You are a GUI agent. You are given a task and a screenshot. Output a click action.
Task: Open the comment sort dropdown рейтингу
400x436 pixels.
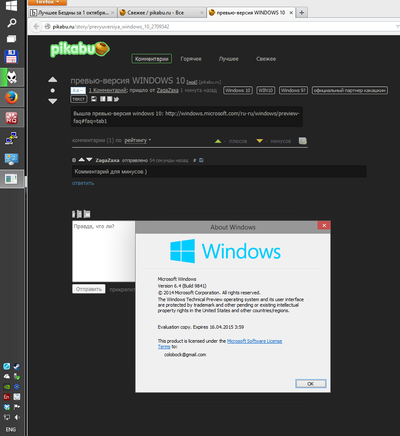click(x=137, y=140)
